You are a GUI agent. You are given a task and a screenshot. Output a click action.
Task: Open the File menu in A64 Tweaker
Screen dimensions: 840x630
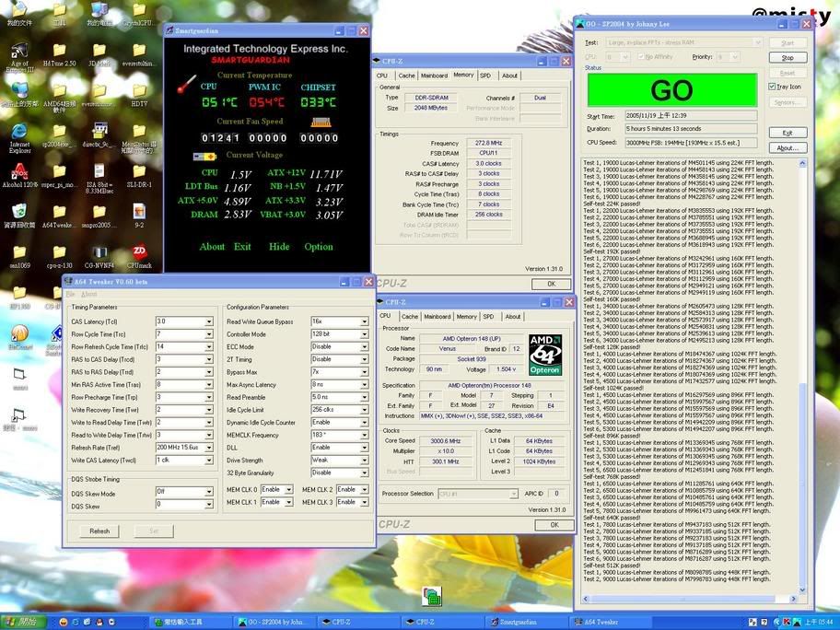tap(70, 294)
